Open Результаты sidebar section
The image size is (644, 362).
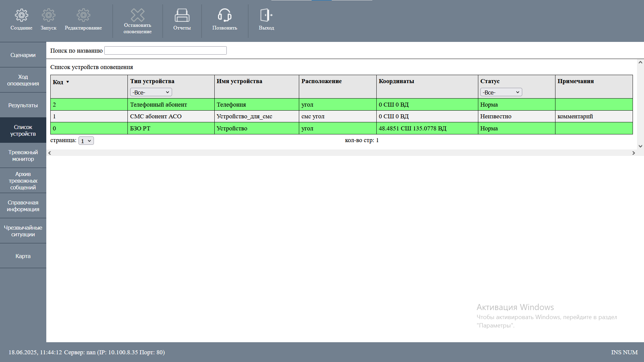click(x=23, y=105)
